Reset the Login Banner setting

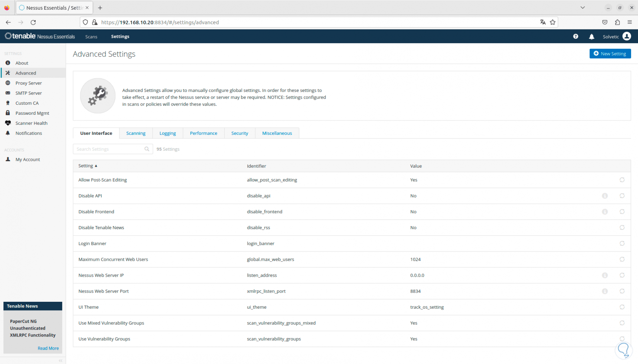tap(622, 243)
